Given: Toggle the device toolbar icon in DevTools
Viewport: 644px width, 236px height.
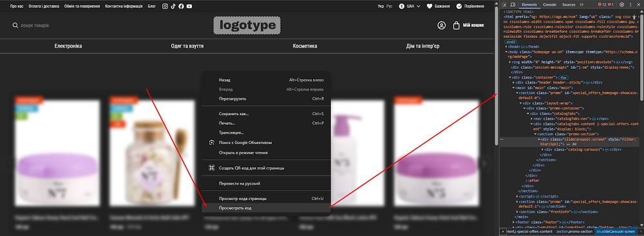Looking at the screenshot, I should 513,5.
